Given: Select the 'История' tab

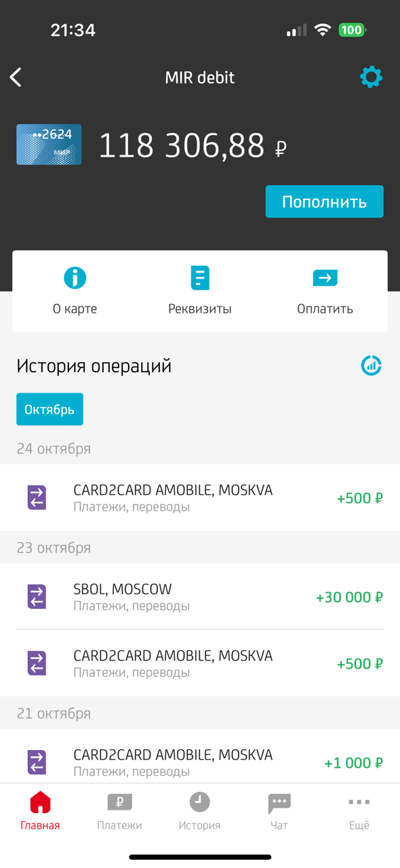Looking at the screenshot, I should click(x=199, y=810).
